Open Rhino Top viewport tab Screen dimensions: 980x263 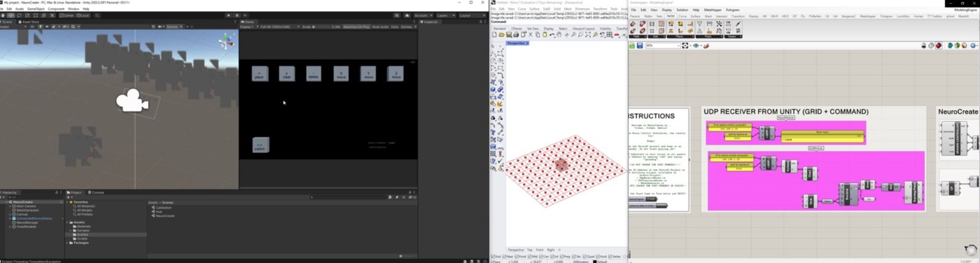(530, 250)
